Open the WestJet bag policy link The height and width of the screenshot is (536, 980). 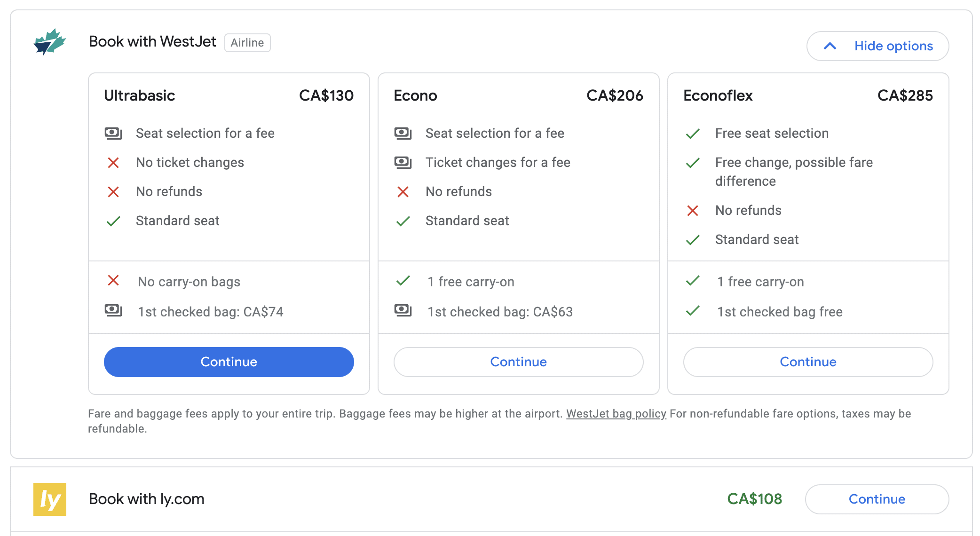[616, 414]
